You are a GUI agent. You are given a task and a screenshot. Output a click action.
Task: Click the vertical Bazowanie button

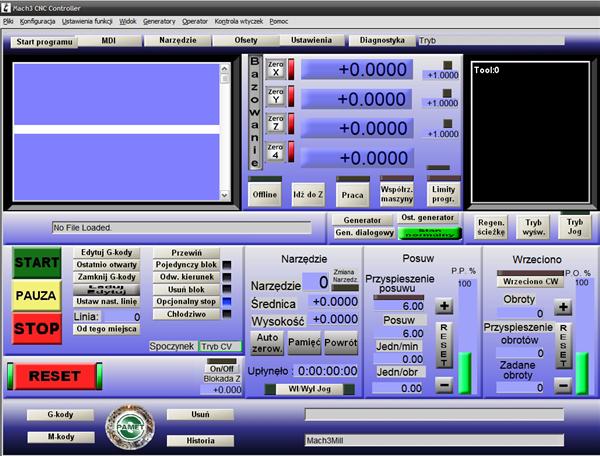255,112
